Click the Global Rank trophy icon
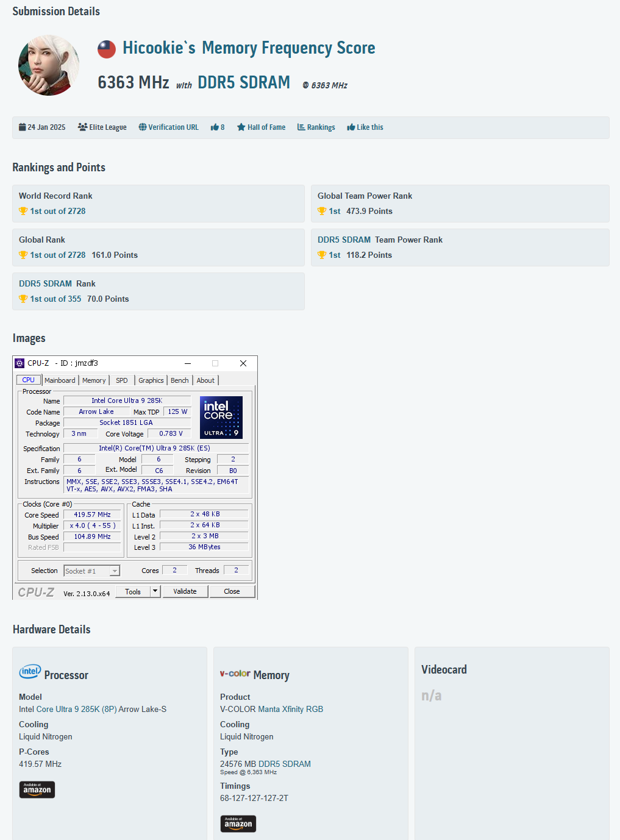This screenshot has height=840, width=620. (x=23, y=255)
